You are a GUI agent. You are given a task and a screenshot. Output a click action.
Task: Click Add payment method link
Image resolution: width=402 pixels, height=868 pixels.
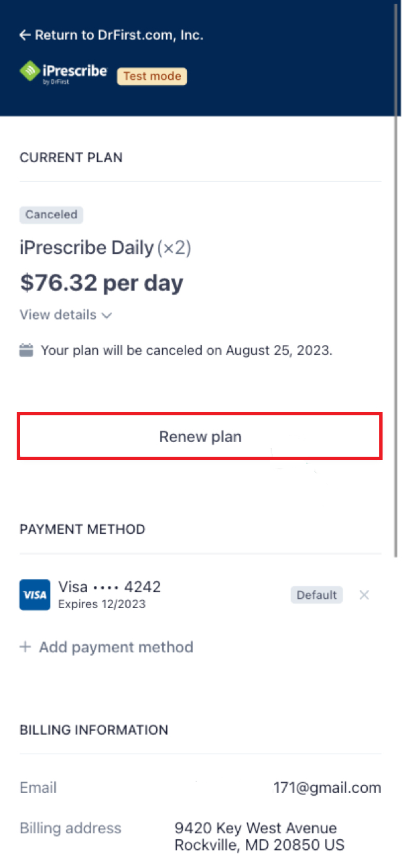point(116,647)
